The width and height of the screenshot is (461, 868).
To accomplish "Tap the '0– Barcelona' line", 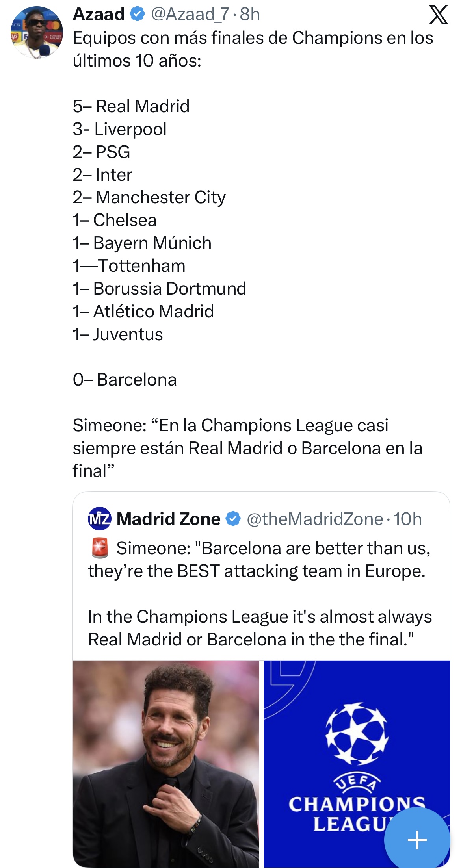I will tap(125, 380).
